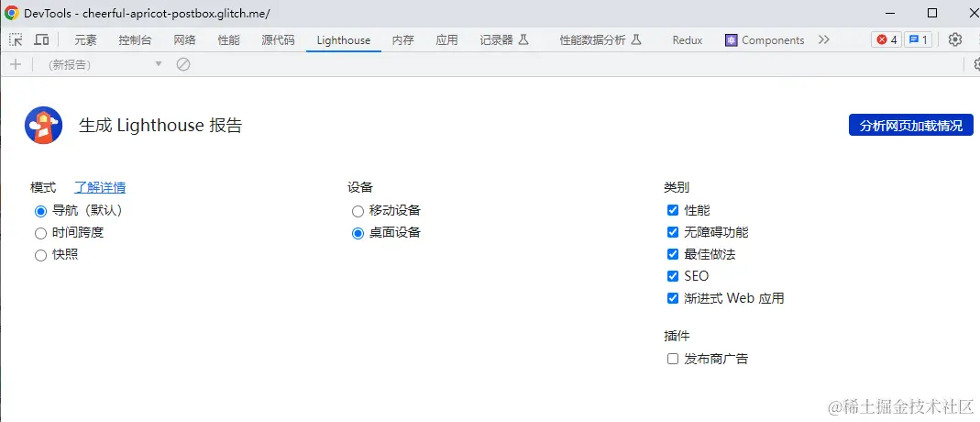Click the 分析网页加载情况 button

point(911,125)
